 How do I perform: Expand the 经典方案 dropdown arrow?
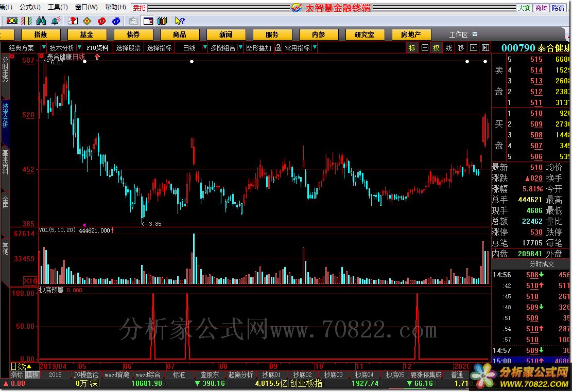[x=43, y=47]
